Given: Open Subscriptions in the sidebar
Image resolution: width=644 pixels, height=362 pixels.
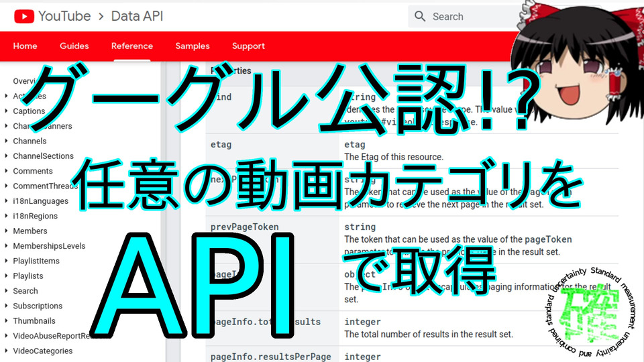Looking at the screenshot, I should tap(38, 306).
